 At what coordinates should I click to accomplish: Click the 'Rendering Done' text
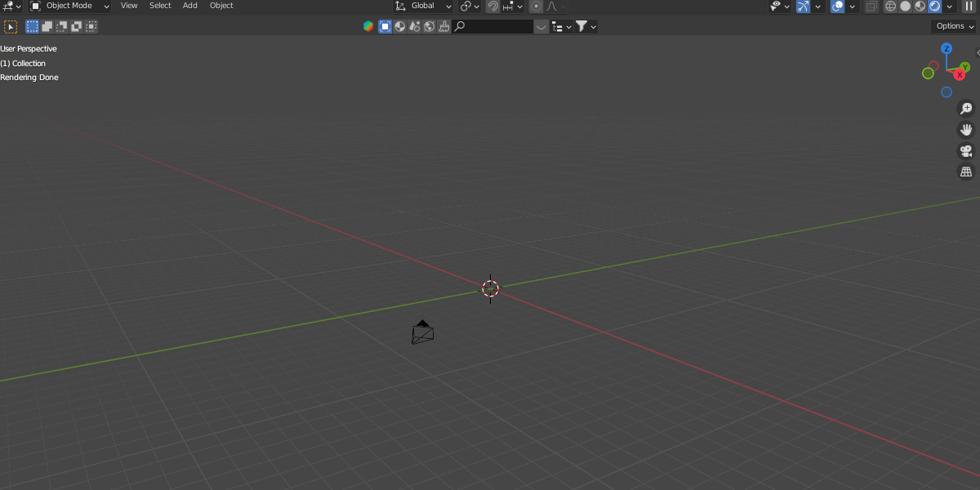tap(29, 78)
